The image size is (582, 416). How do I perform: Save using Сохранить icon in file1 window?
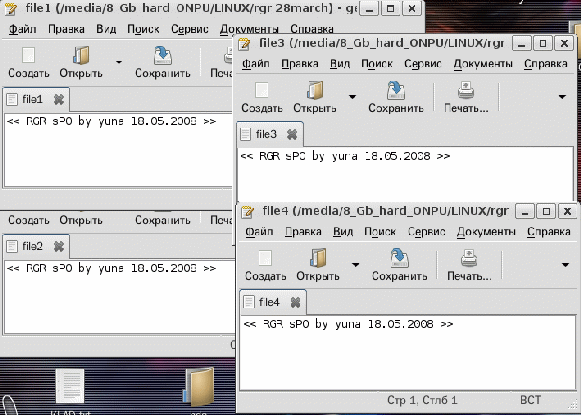163,56
